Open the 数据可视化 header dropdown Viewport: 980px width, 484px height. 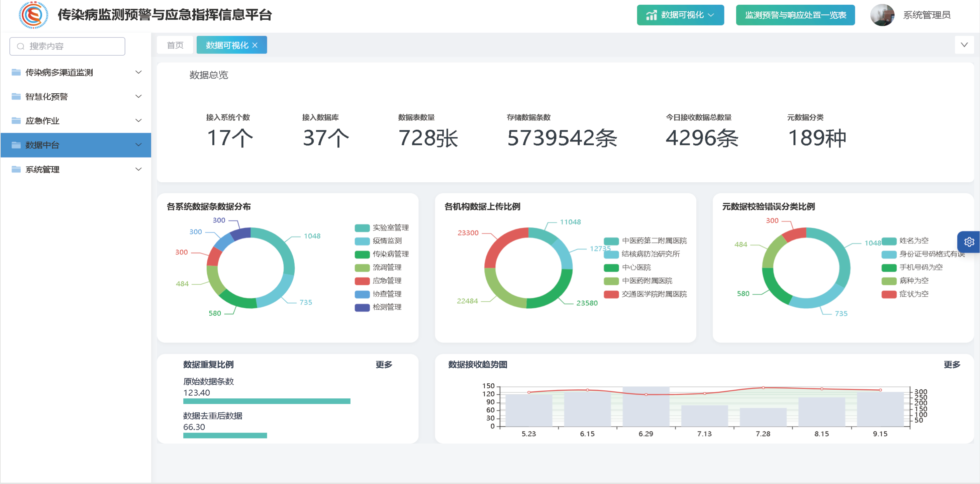coord(680,15)
